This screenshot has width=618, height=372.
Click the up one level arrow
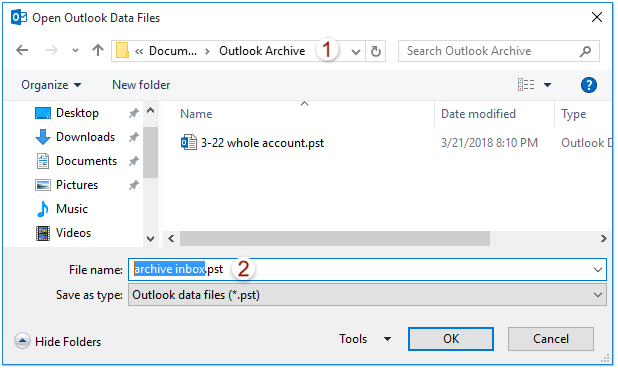click(x=98, y=50)
